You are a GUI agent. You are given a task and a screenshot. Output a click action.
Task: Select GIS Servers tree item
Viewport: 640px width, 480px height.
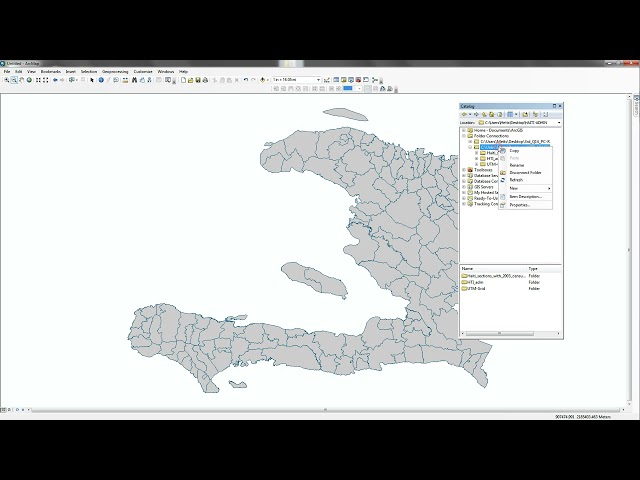coord(484,187)
